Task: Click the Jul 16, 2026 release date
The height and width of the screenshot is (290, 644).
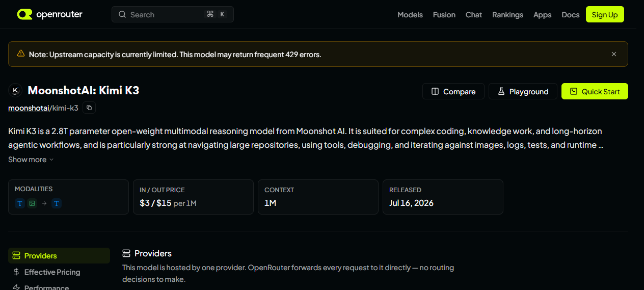Action: click(x=411, y=203)
